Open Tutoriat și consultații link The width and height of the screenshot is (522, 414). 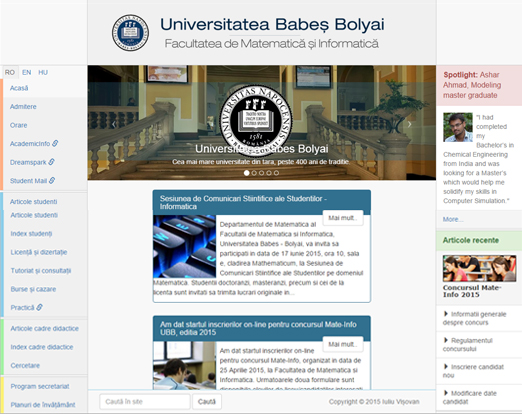[41, 271]
